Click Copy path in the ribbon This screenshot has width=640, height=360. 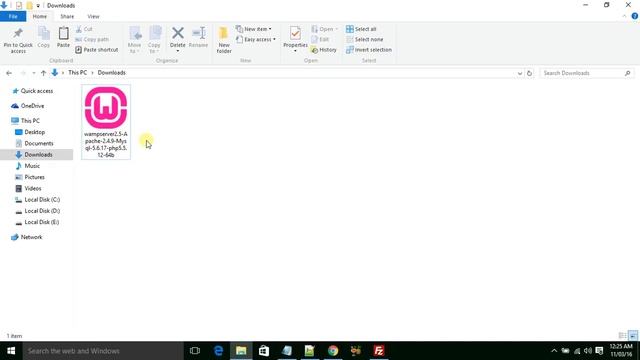point(92,39)
